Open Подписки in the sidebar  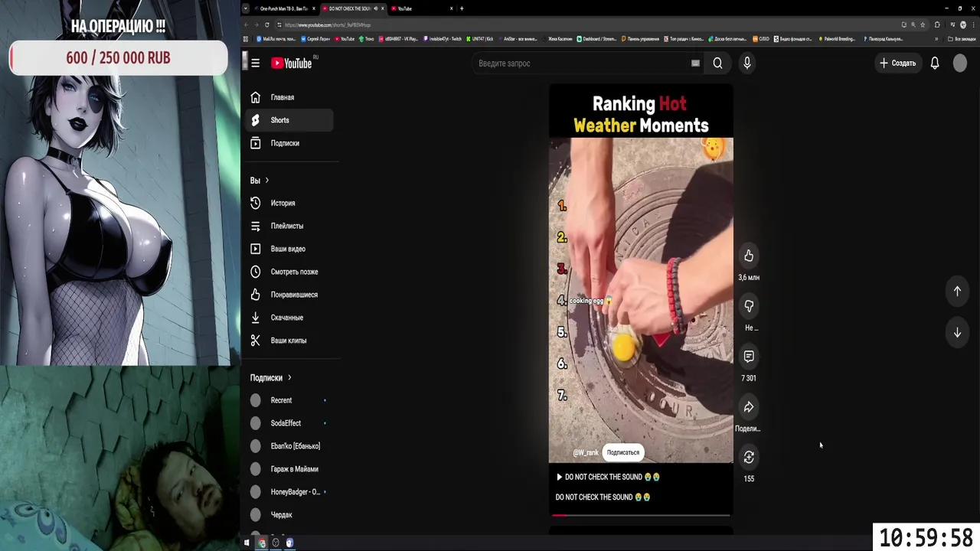[x=291, y=143]
